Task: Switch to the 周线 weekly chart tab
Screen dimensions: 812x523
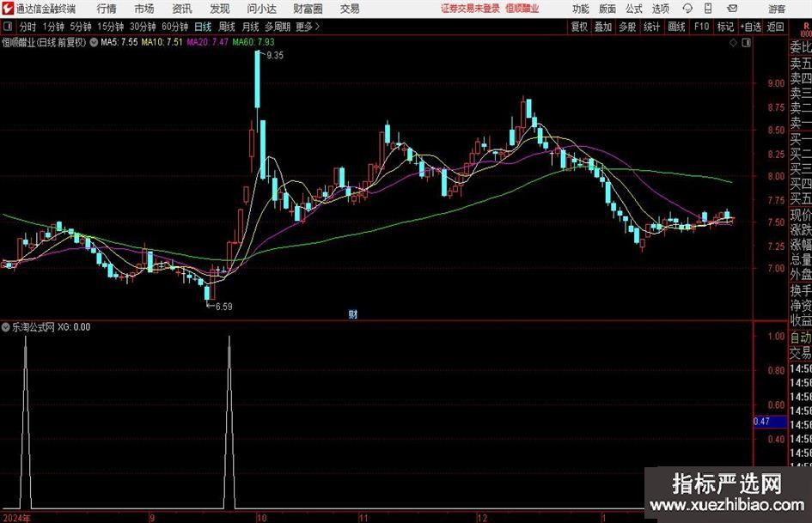Action: tap(227, 27)
